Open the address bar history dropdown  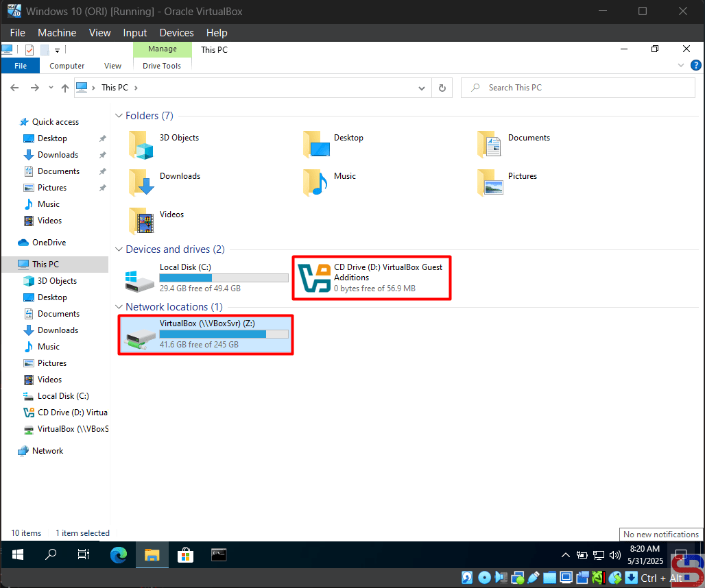422,88
